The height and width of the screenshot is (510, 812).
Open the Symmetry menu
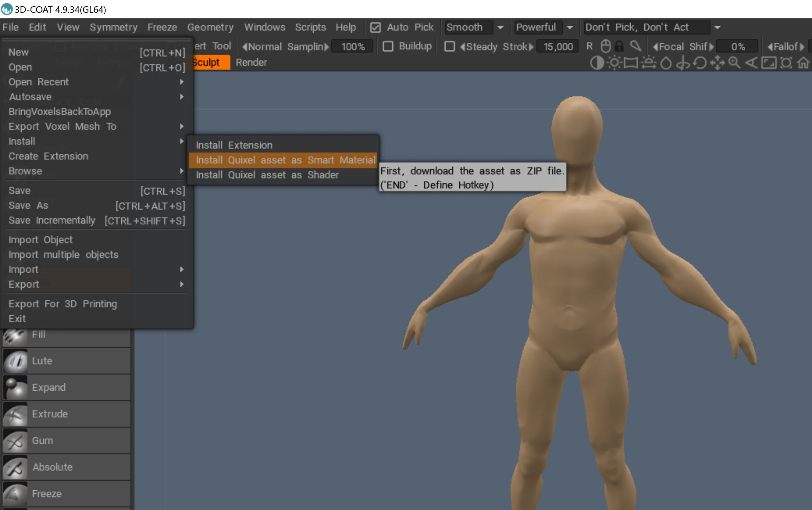[x=114, y=27]
